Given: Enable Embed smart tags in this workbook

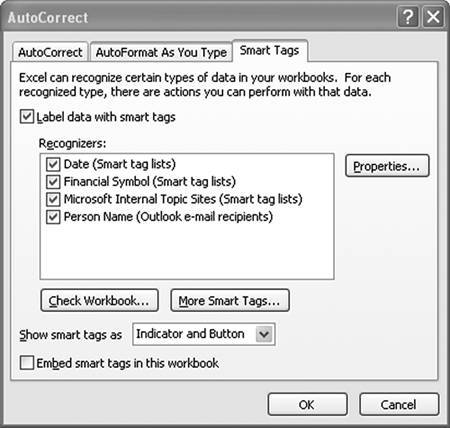Looking at the screenshot, I should (27, 363).
